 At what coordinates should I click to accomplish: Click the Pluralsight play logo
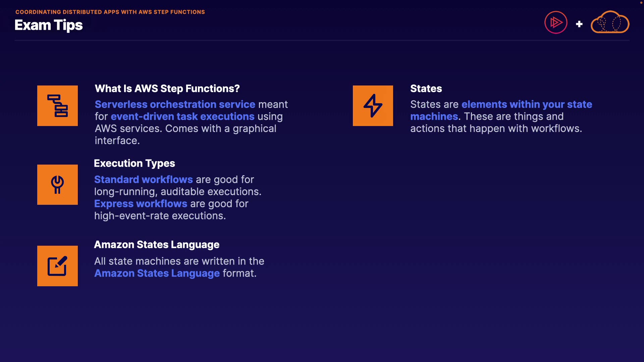(556, 23)
